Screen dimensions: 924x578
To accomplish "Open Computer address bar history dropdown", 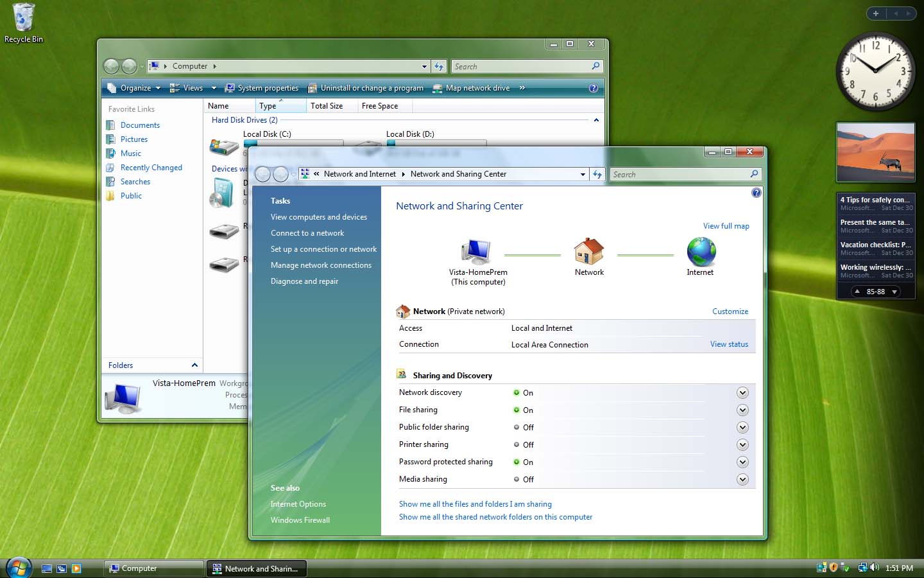I will [x=424, y=66].
